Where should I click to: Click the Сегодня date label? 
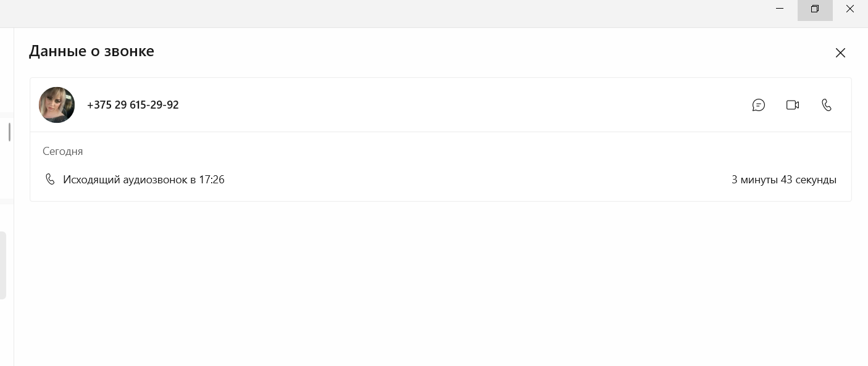click(x=62, y=151)
